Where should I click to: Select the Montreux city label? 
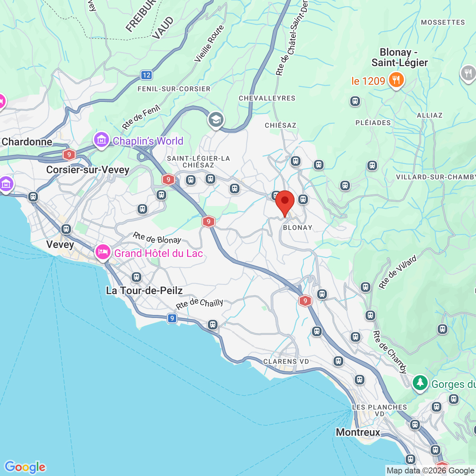pyautogui.click(x=358, y=432)
